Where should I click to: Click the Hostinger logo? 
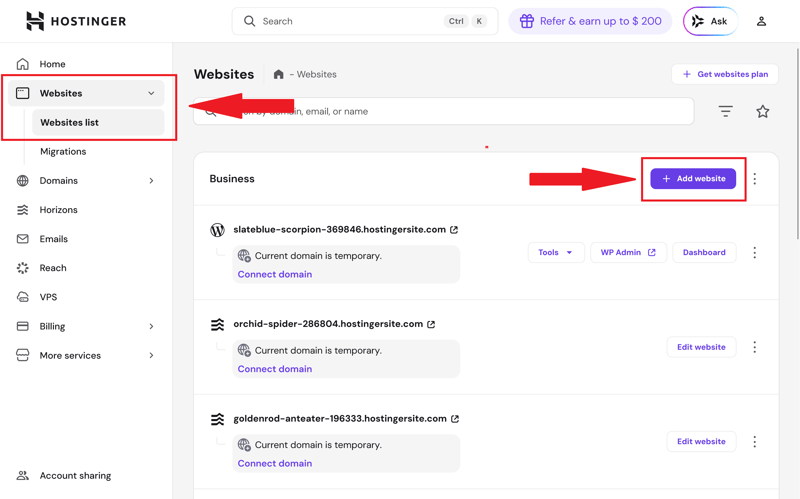pos(76,21)
